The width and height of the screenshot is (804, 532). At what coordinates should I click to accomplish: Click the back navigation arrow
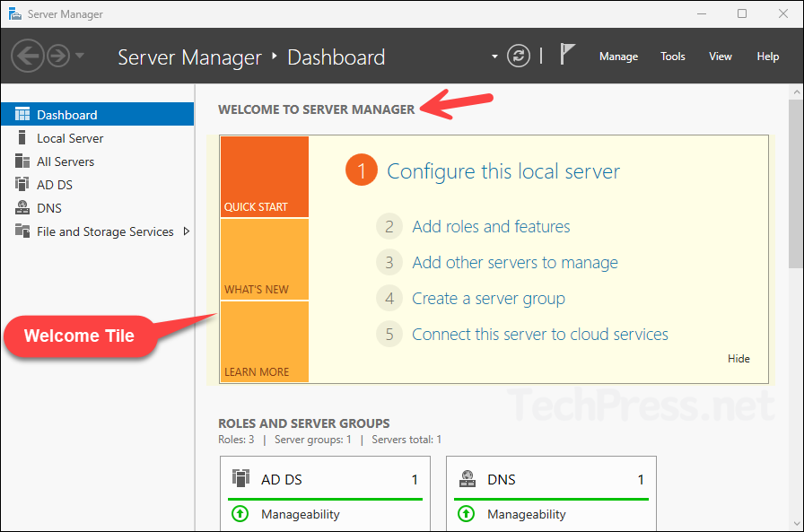[28, 56]
